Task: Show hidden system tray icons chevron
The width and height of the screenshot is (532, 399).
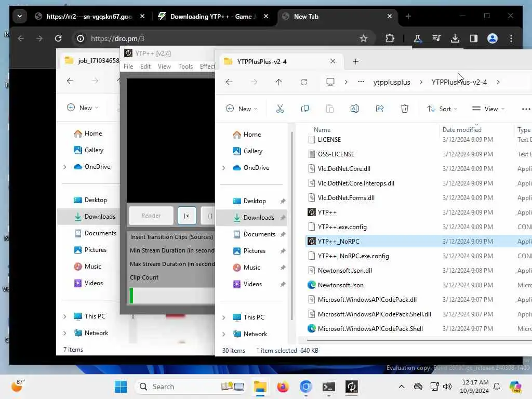Action: tap(402, 387)
